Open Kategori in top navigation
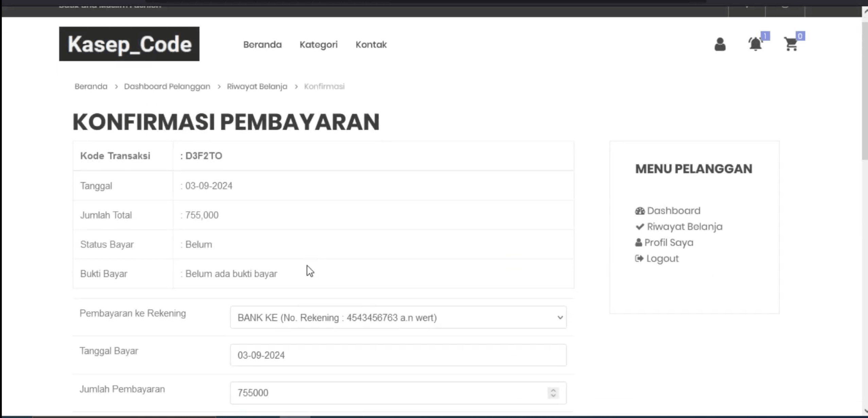The height and width of the screenshot is (418, 868). [318, 44]
